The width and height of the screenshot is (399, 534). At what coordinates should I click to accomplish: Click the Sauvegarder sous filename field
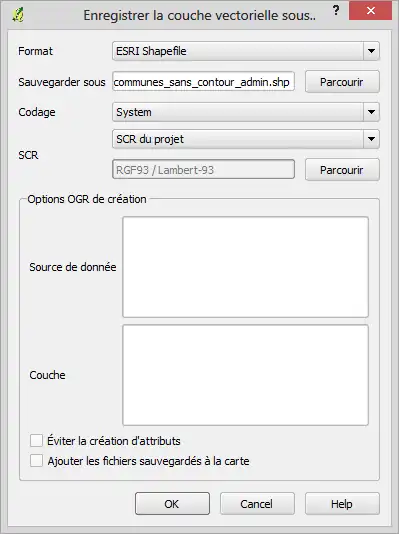[x=203, y=81]
